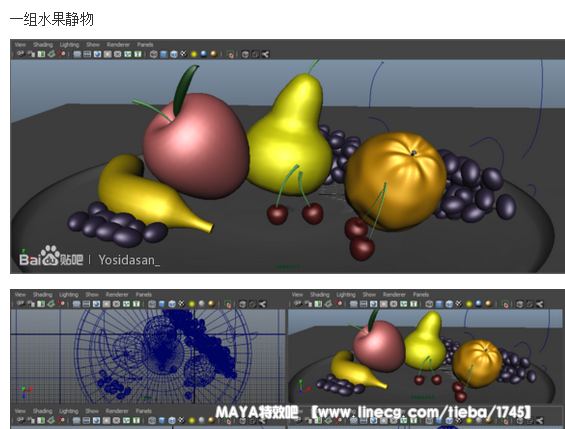Open the Renderer menu of the wireframe viewport

pos(117,295)
